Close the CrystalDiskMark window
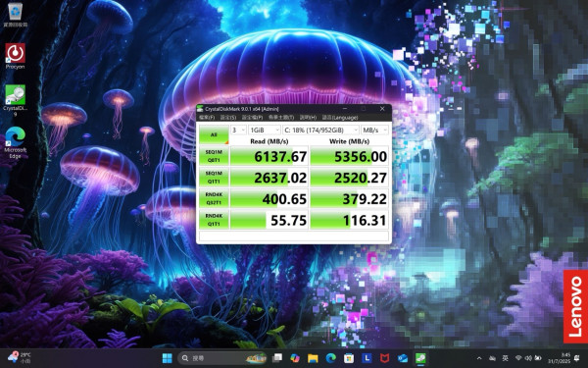This screenshot has height=368, width=588. coord(382,109)
